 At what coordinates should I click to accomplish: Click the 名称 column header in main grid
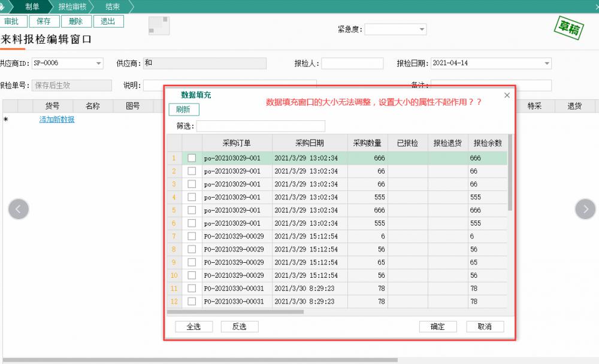point(93,106)
